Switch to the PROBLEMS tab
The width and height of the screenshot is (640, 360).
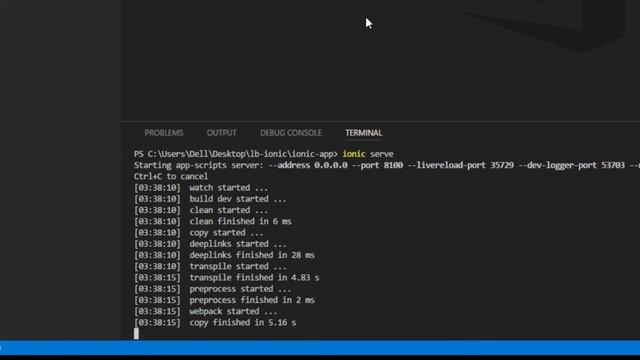coord(164,133)
